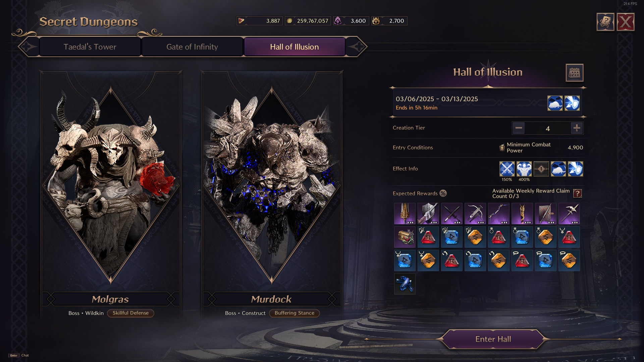The height and width of the screenshot is (362, 644).
Task: Open the help guide book icon
Action: 605,22
